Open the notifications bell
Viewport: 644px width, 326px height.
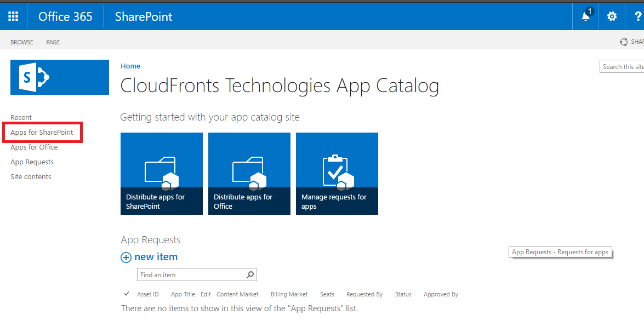pyautogui.click(x=586, y=16)
